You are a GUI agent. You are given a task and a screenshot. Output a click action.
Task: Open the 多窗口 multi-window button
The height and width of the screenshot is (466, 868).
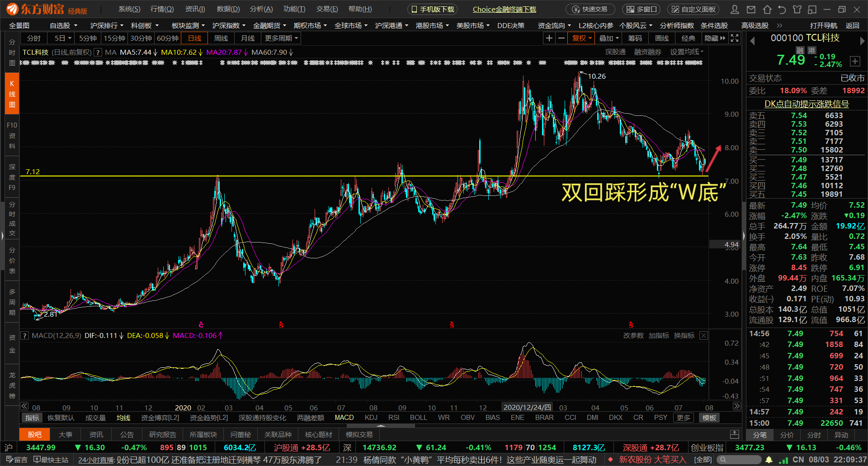[641, 9]
